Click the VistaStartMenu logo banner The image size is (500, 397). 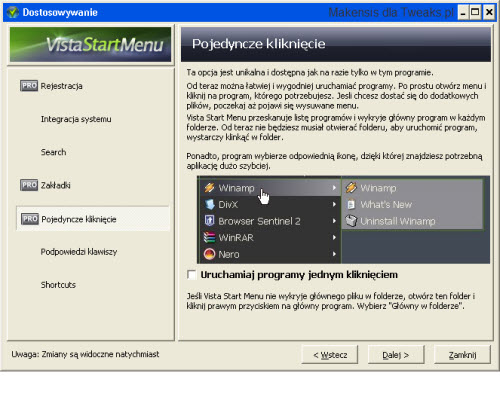(x=90, y=44)
